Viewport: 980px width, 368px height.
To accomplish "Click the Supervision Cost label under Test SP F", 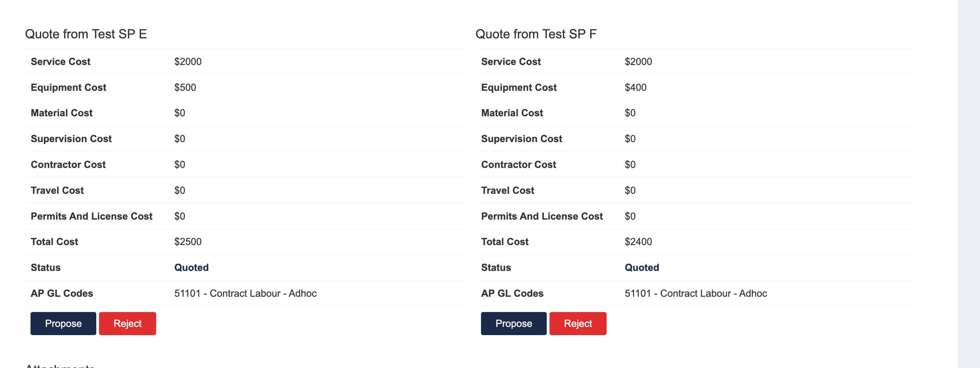I will [522, 139].
